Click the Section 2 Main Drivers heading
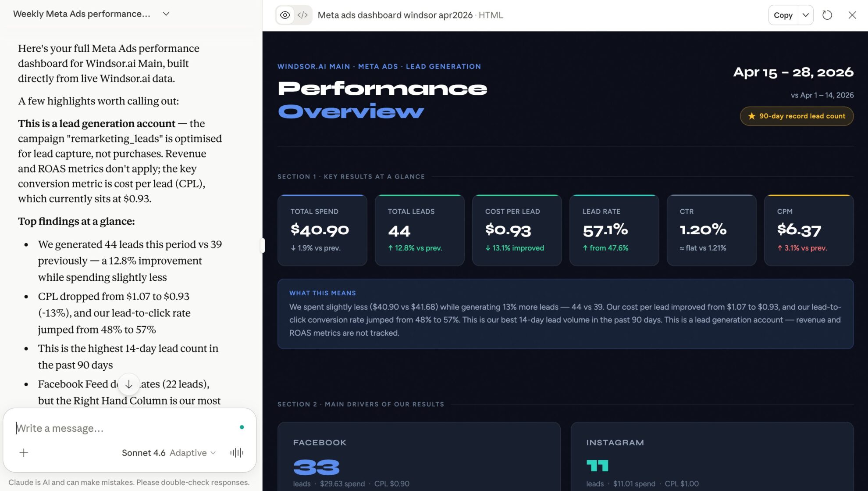 [x=361, y=404]
